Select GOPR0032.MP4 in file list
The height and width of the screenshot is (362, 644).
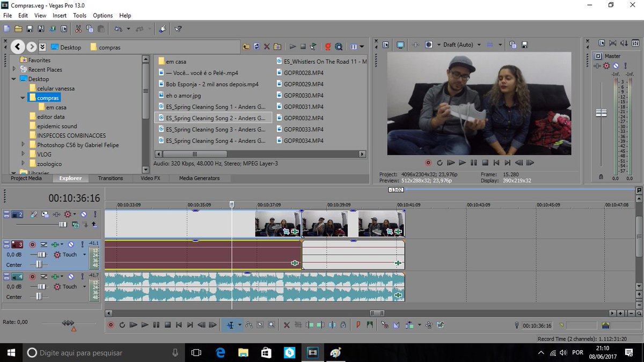[299, 118]
